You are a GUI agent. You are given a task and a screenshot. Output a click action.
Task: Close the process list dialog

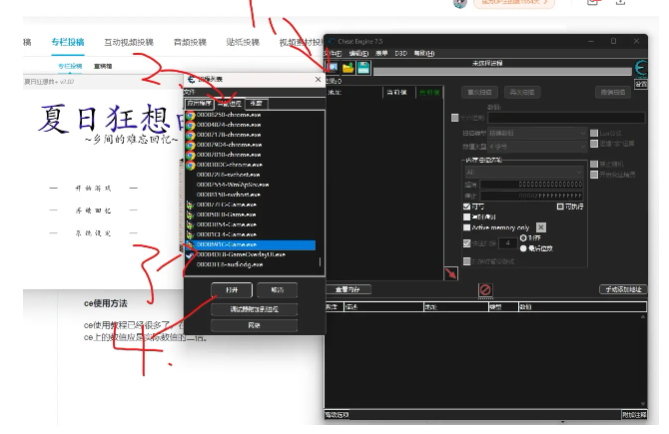(318, 79)
